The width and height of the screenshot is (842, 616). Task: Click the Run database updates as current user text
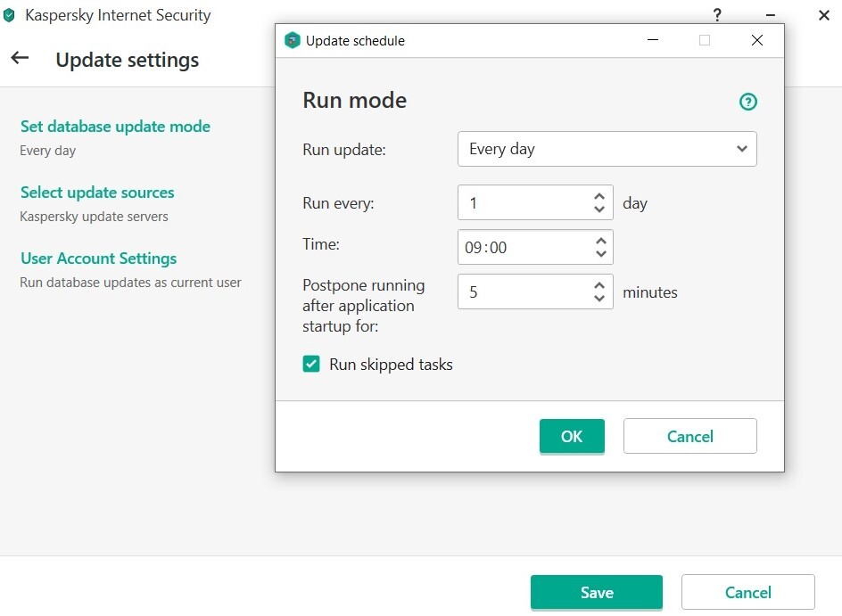(x=130, y=283)
